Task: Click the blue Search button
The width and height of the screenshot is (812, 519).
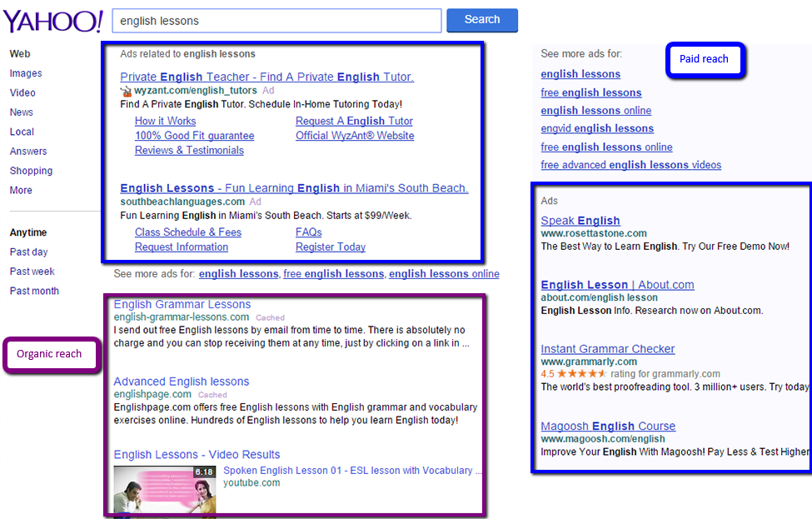Action: coord(482,20)
